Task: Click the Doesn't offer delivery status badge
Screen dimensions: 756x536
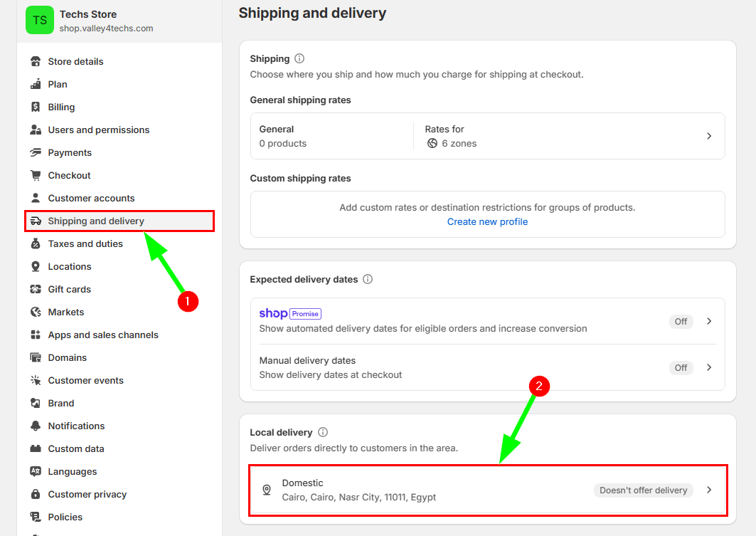Action: pyautogui.click(x=643, y=490)
